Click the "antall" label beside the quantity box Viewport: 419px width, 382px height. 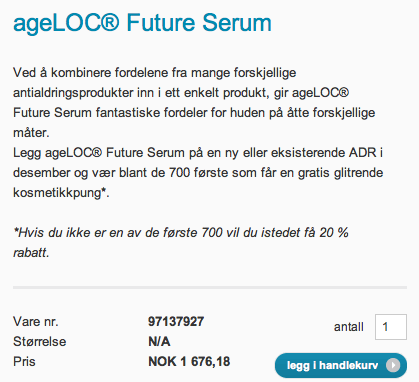point(349,327)
